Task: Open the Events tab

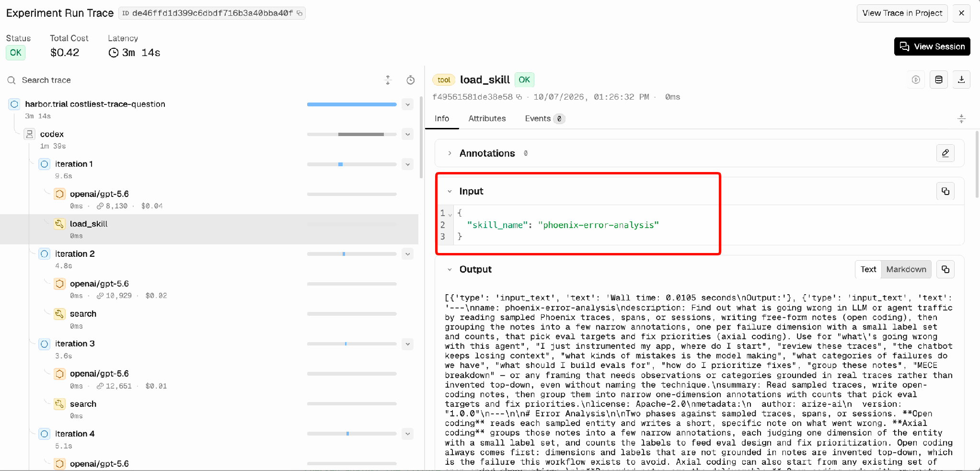Action: click(x=545, y=118)
